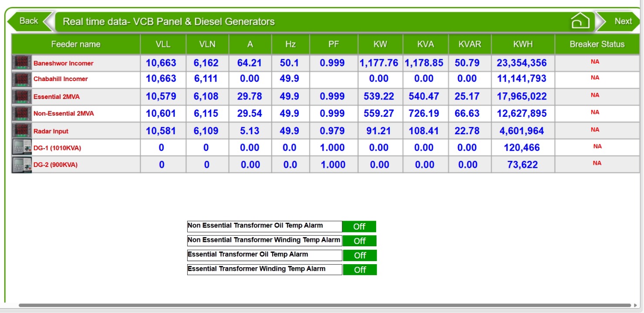
Task: Click Baneshwor Incomer meter icon
Action: pyautogui.click(x=22, y=63)
